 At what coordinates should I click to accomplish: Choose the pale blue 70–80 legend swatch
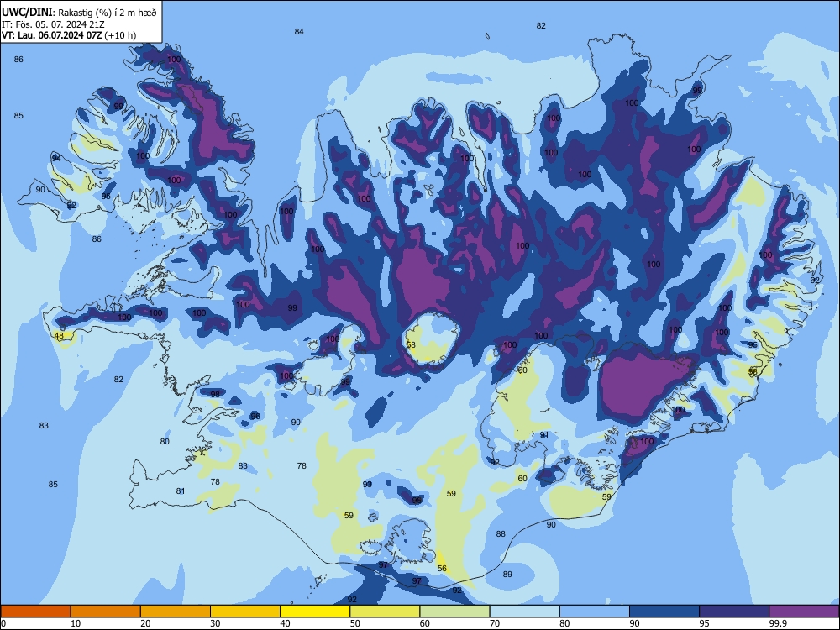[x=524, y=612]
